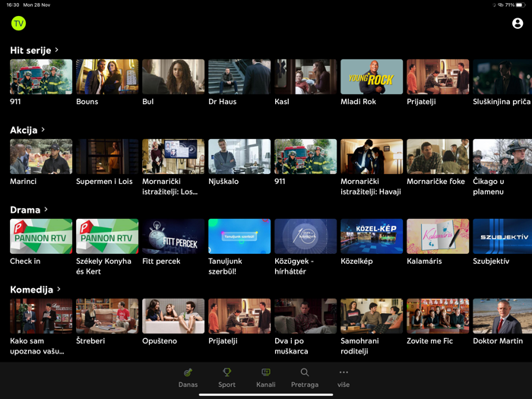532x399 pixels.
Task: Tap the više three-dots icon
Action: click(344, 372)
